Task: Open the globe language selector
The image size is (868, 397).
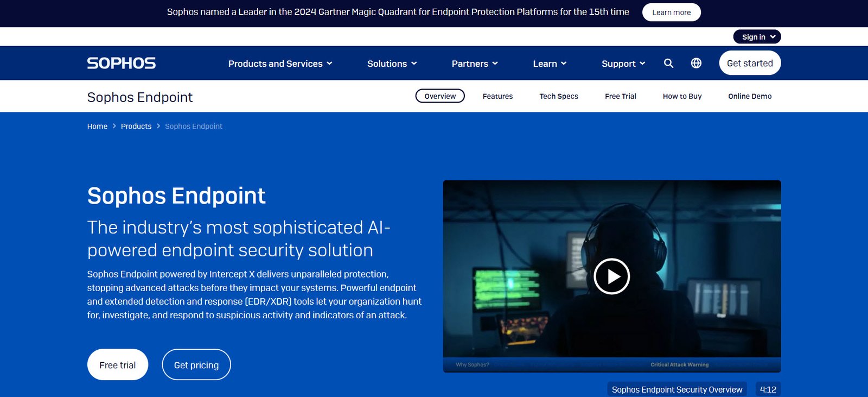Action: point(696,63)
